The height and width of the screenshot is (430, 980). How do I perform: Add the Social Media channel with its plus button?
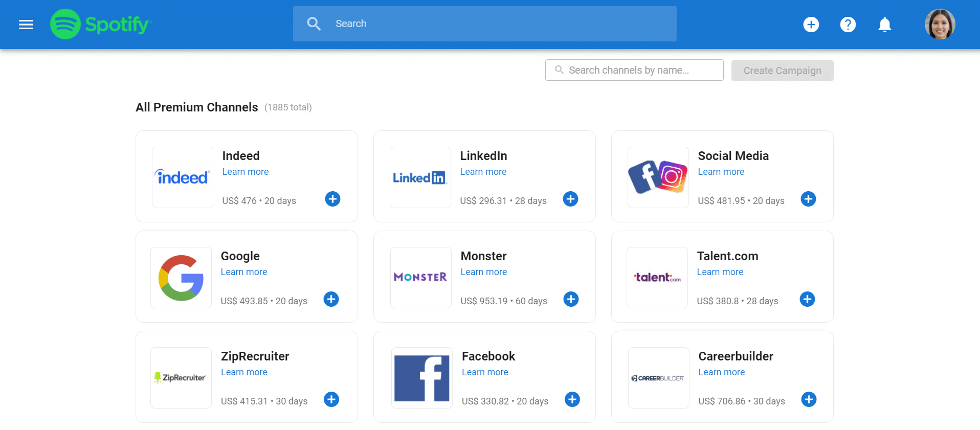pyautogui.click(x=809, y=199)
